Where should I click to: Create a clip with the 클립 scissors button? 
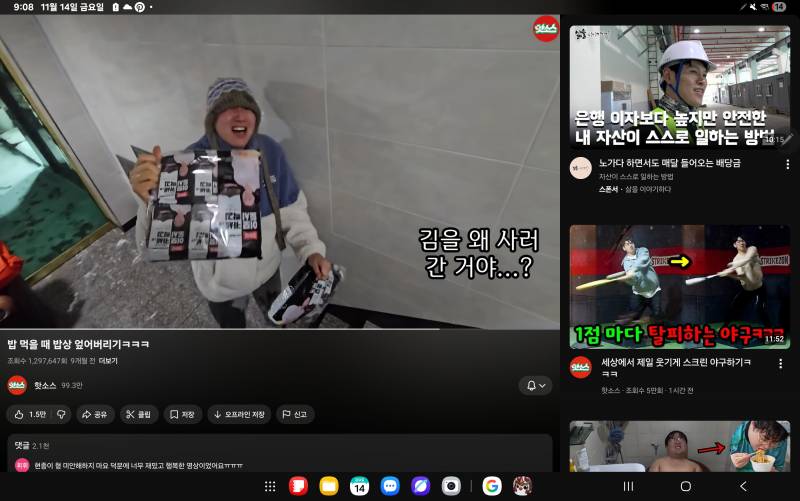point(139,414)
